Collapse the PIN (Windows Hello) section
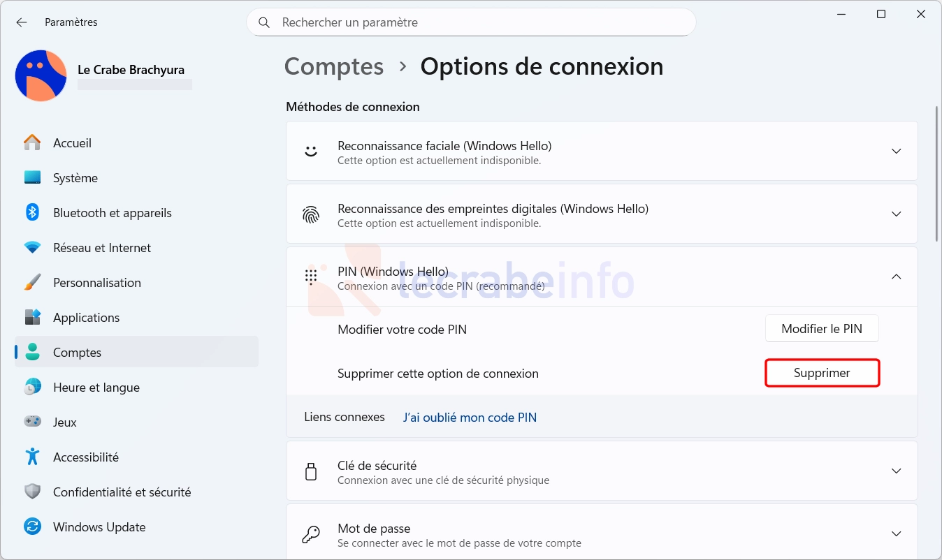 [x=897, y=277]
